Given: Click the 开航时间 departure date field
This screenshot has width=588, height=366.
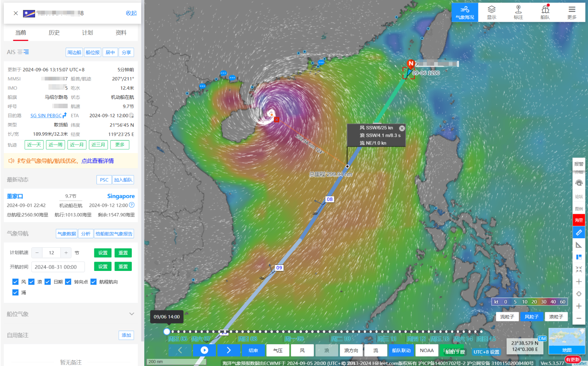Looking at the screenshot, I should coord(58,267).
